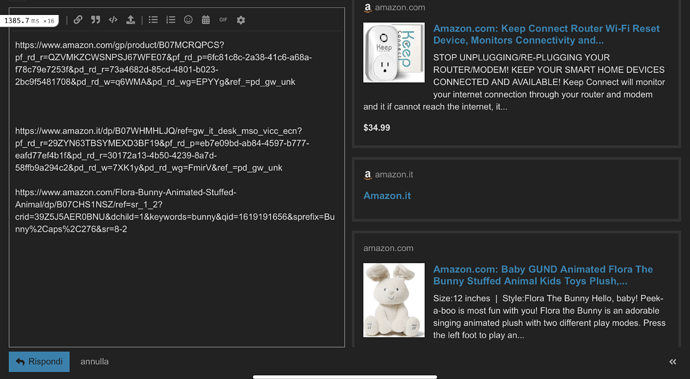This screenshot has height=379, width=690.
Task: Open the upload file icon
Action: coord(130,20)
